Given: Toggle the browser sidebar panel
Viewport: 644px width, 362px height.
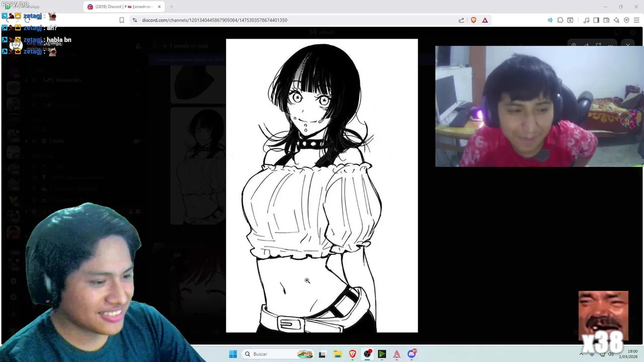Looking at the screenshot, I should click(596, 20).
